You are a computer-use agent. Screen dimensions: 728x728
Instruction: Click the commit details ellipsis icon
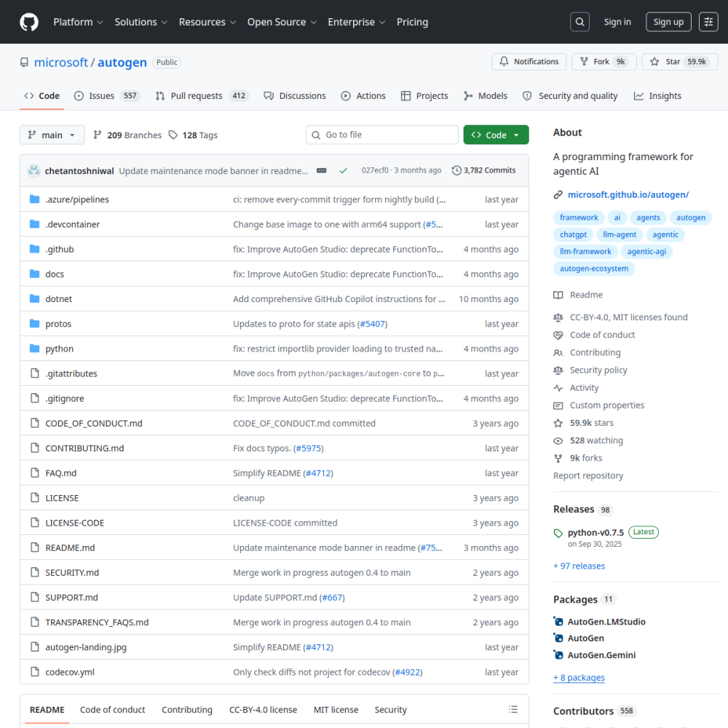coord(321,170)
